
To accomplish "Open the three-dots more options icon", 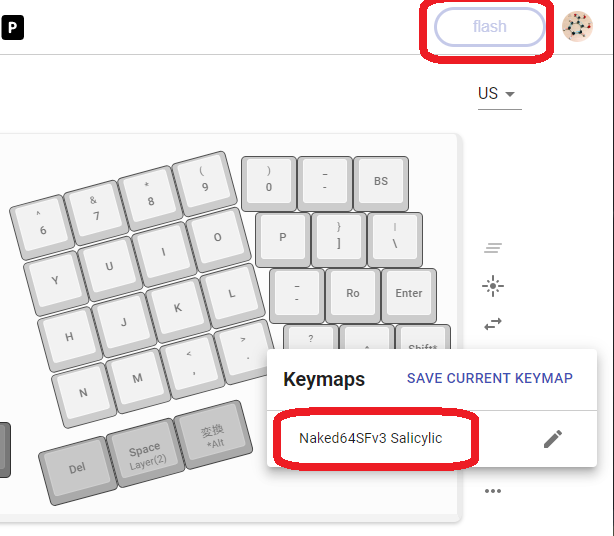I will [x=493, y=491].
